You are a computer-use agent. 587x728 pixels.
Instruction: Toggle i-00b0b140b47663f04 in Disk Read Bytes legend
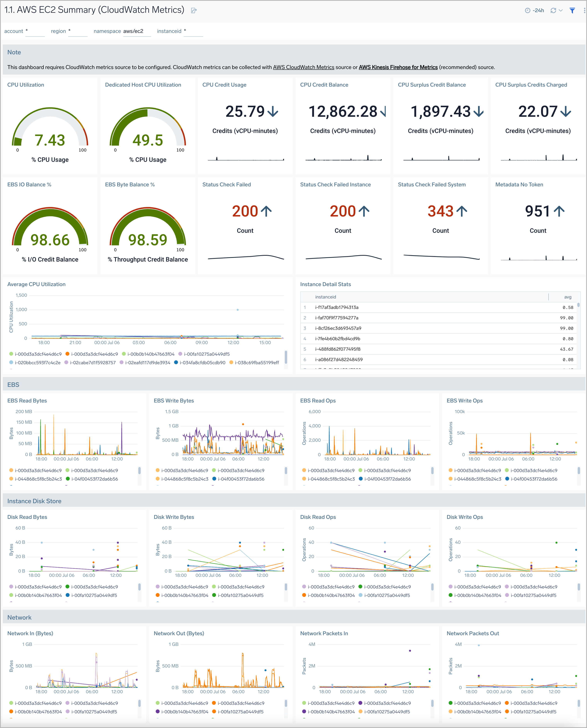[x=36, y=595]
